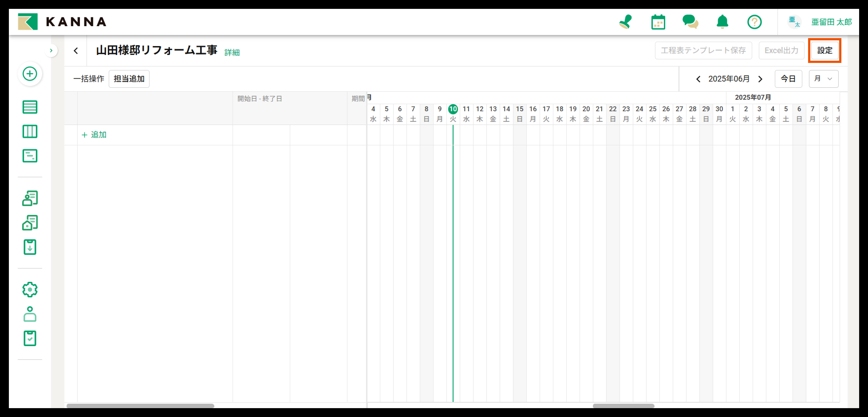The height and width of the screenshot is (417, 868).
Task: Open the board columns icon in sidebar
Action: [x=30, y=132]
